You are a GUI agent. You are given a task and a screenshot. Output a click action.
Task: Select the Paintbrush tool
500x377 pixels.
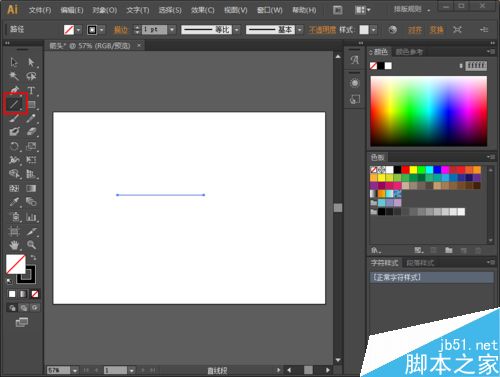(14, 118)
